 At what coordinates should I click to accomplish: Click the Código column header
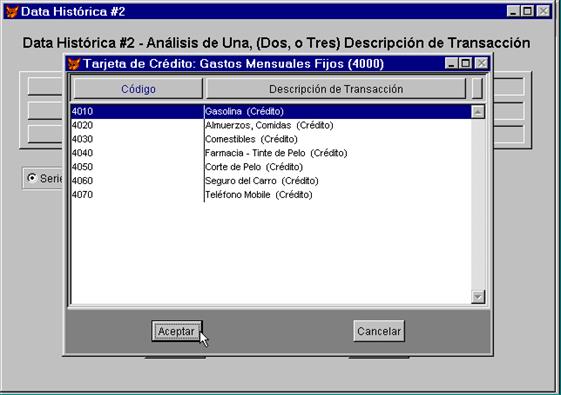tap(138, 89)
